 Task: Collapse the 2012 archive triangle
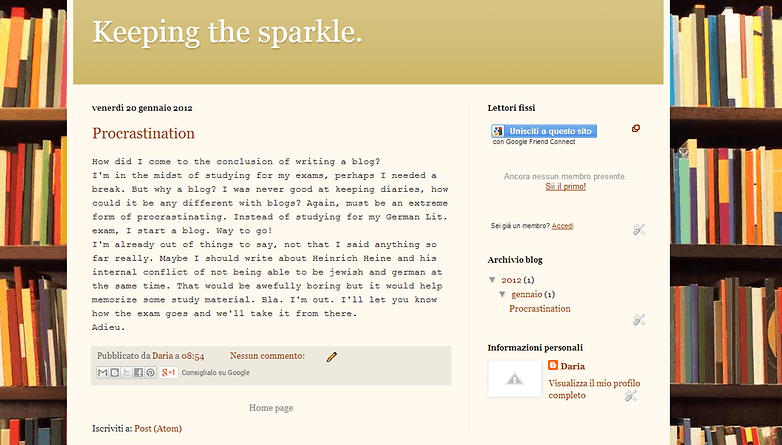(493, 280)
